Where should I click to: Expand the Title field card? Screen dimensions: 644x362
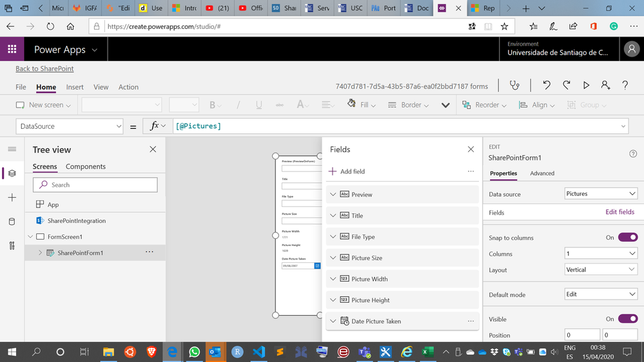tap(333, 216)
